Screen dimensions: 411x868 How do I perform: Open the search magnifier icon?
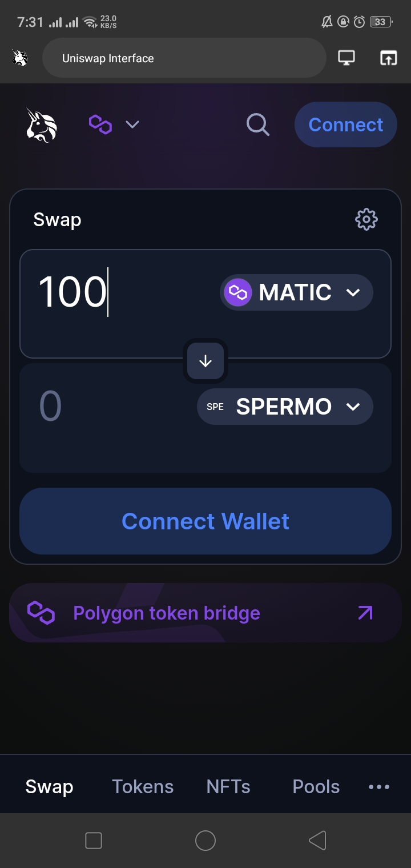pos(257,124)
